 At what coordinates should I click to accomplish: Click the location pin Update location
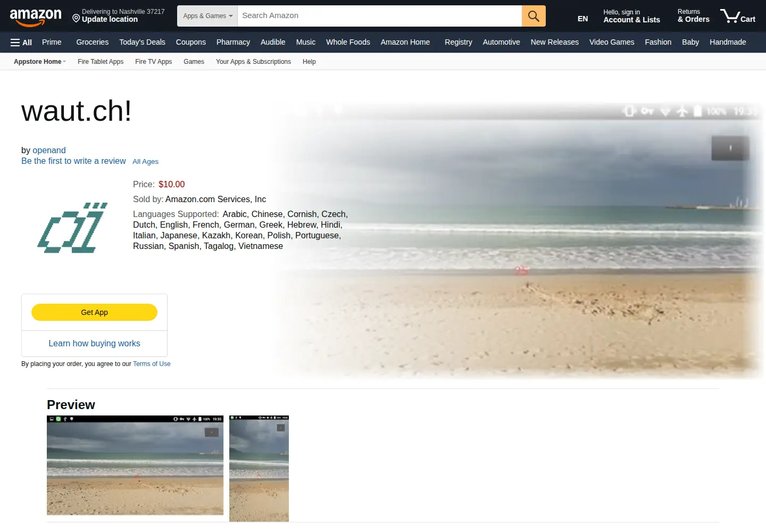118,15
